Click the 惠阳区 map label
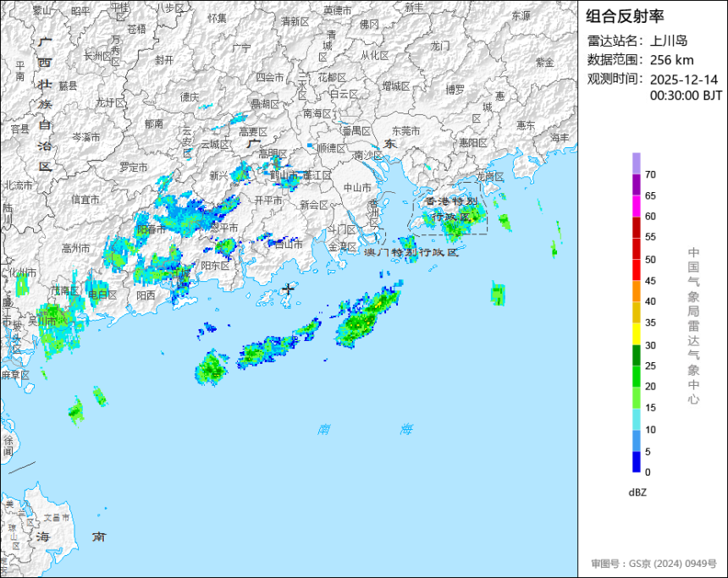 tap(473, 143)
